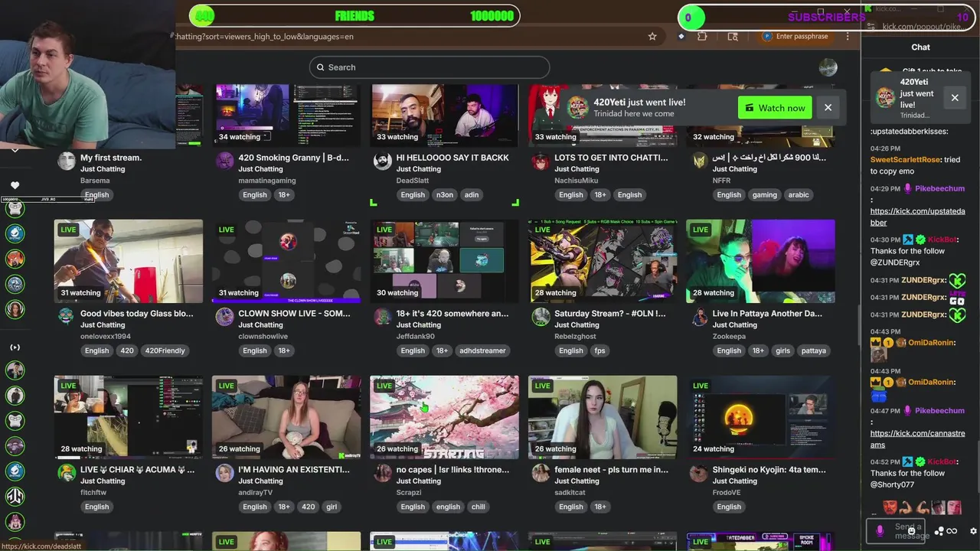Open stream title I'M HAVING AN EXISTENTI...
980x551 pixels.
[x=294, y=469]
